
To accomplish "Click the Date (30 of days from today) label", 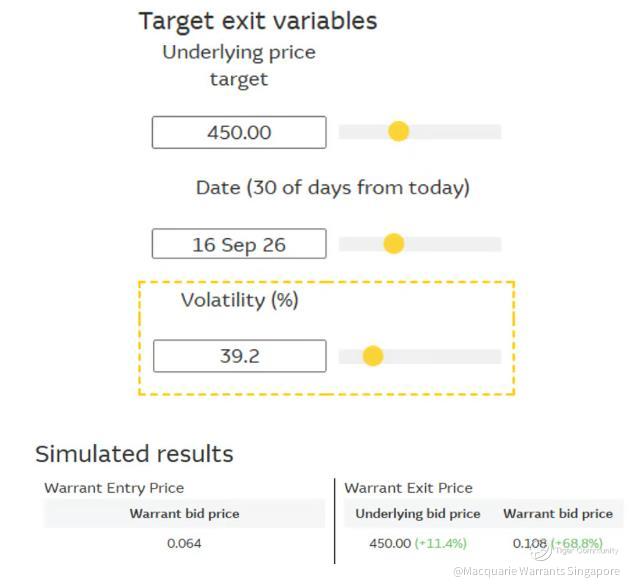I will [332, 188].
